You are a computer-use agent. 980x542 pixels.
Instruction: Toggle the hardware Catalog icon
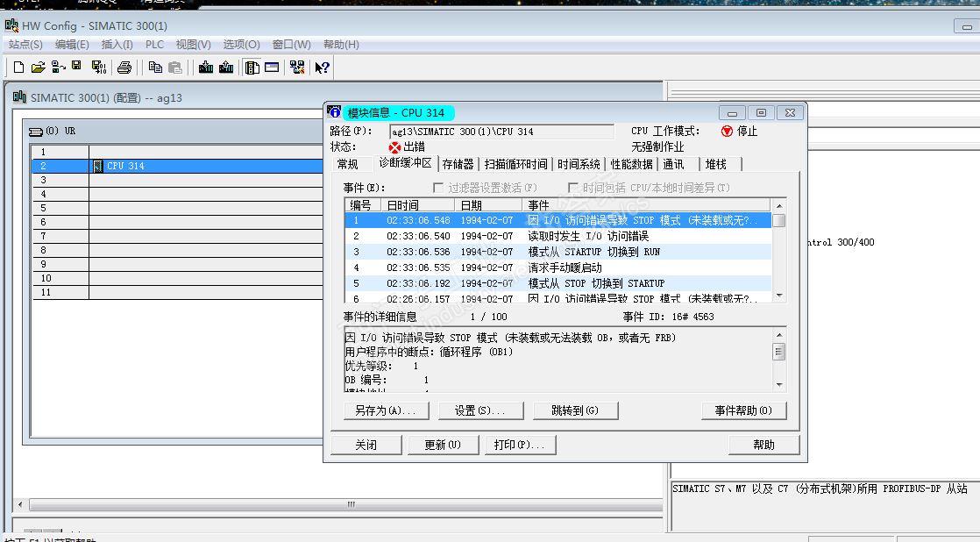[x=252, y=68]
